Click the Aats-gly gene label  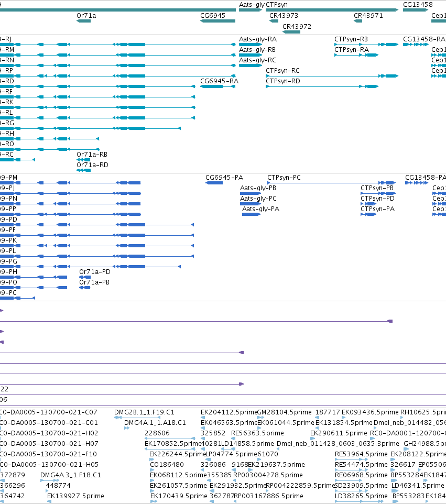252,5
